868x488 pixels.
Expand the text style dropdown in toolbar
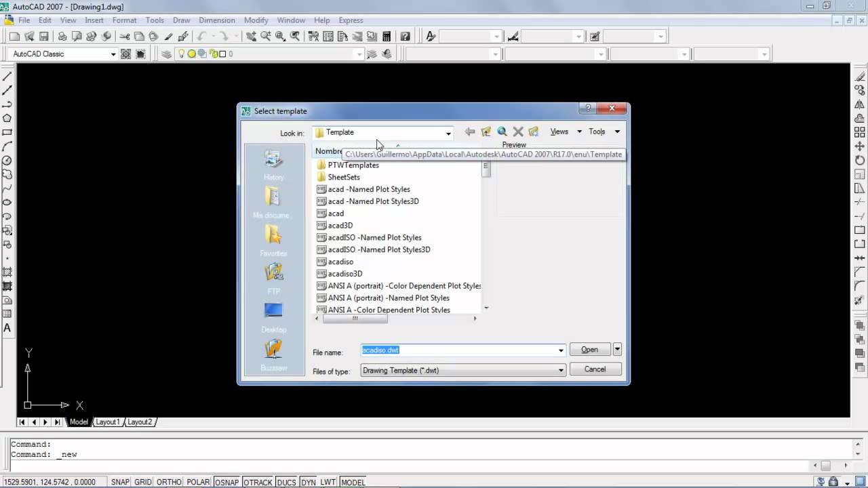(x=496, y=37)
